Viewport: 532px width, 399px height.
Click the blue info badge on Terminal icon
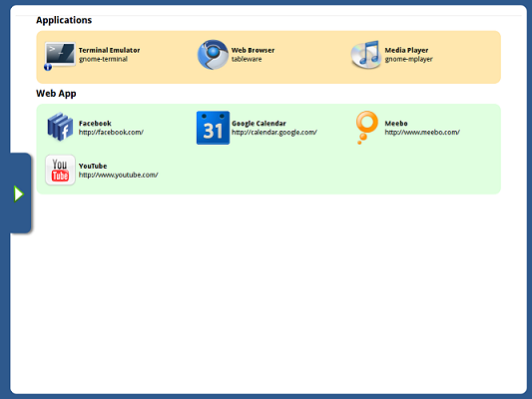click(48, 67)
